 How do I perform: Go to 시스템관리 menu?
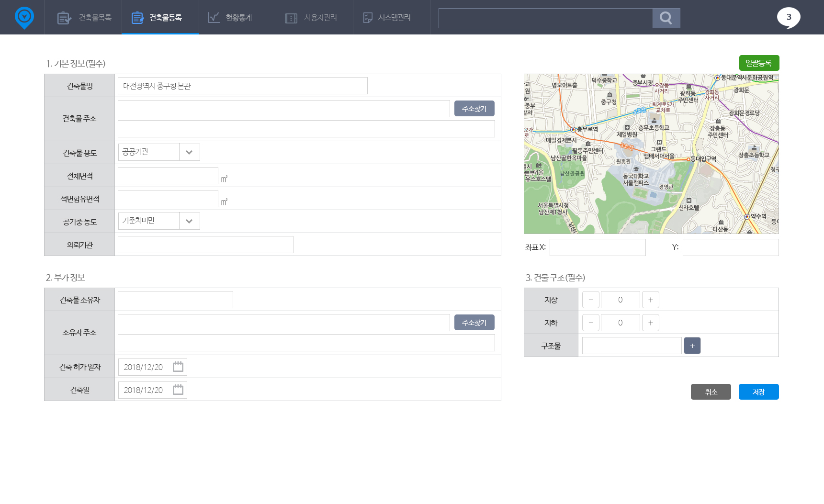[x=387, y=18]
